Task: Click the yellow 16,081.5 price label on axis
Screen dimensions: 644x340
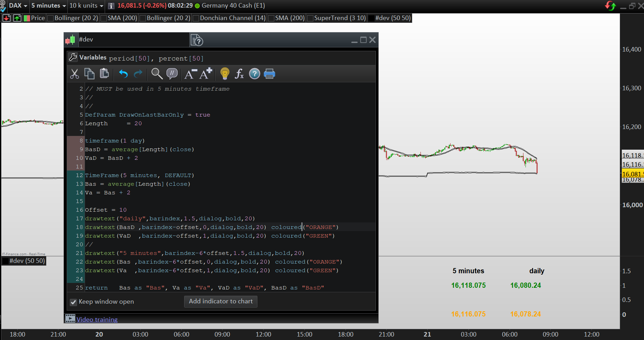Action: point(633,174)
